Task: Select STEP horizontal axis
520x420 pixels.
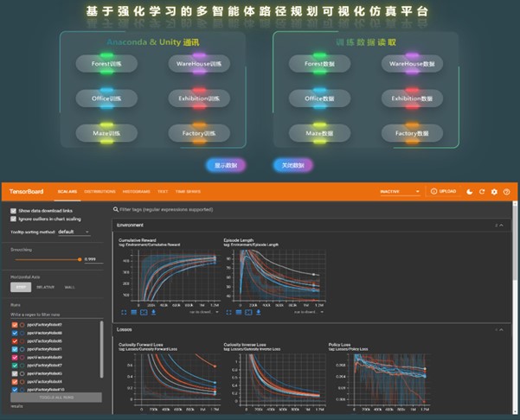Action: click(x=21, y=287)
